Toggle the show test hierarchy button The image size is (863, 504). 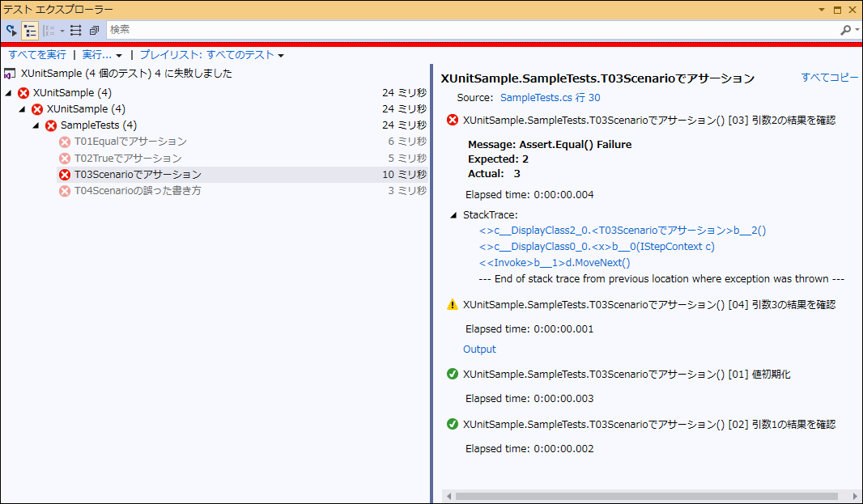[x=31, y=30]
